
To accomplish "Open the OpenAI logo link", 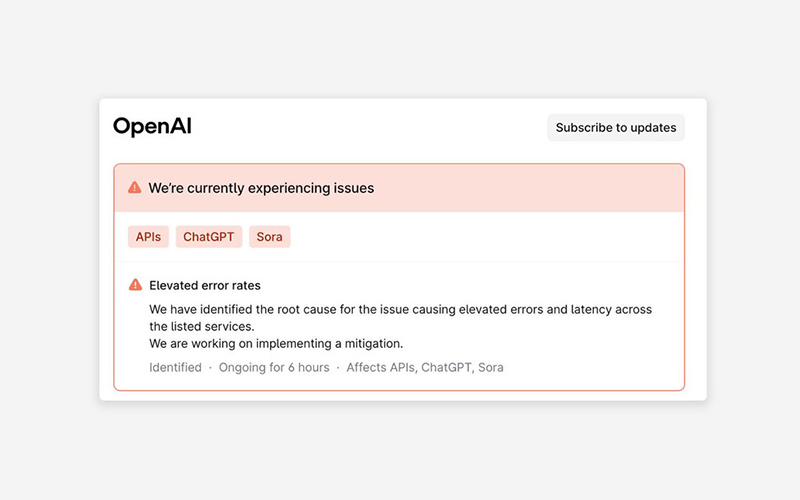I will click(x=152, y=127).
